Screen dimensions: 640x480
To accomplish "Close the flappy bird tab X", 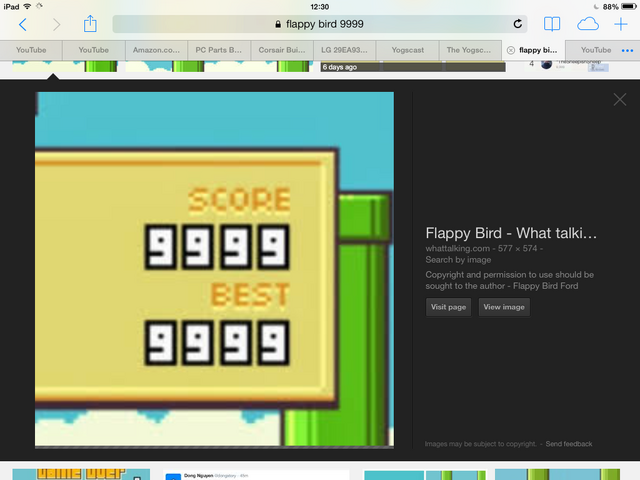I will click(511, 50).
